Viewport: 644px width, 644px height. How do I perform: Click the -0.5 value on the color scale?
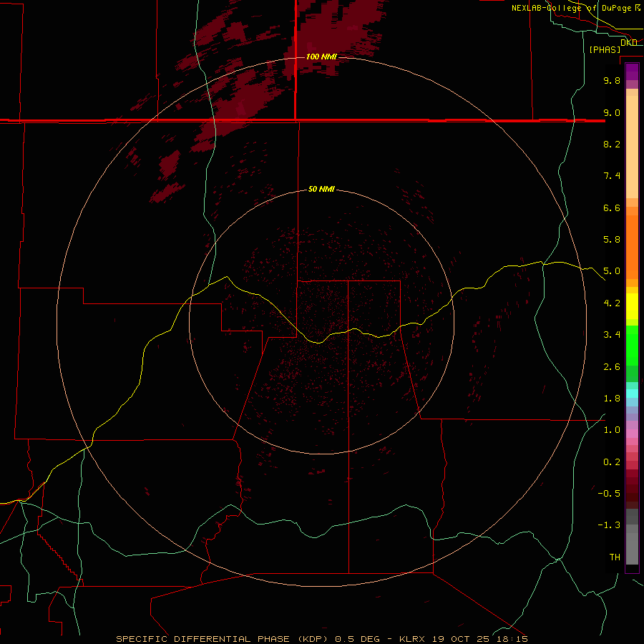coord(609,494)
